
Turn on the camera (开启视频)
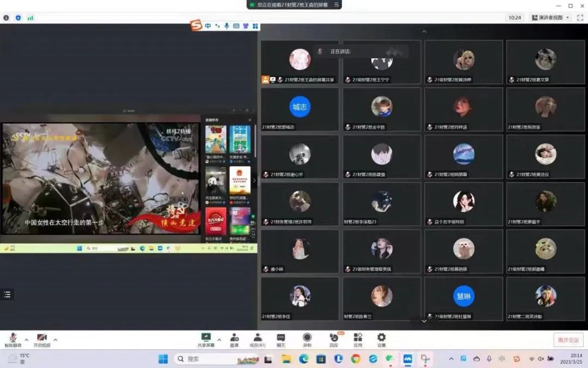tap(42, 340)
